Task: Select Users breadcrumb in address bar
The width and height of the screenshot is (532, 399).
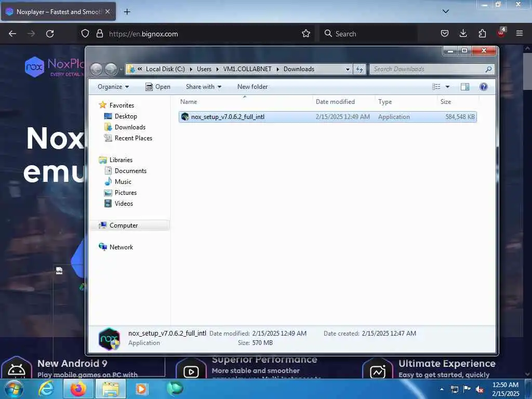Action: click(204, 69)
